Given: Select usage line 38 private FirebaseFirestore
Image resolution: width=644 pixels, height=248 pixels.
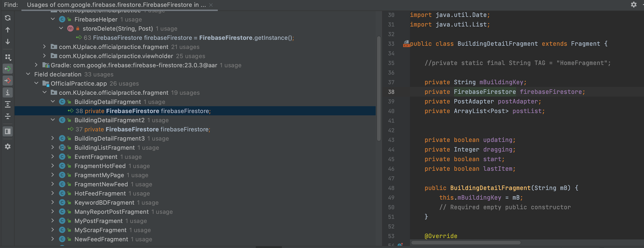Looking at the screenshot, I should 195,111.
